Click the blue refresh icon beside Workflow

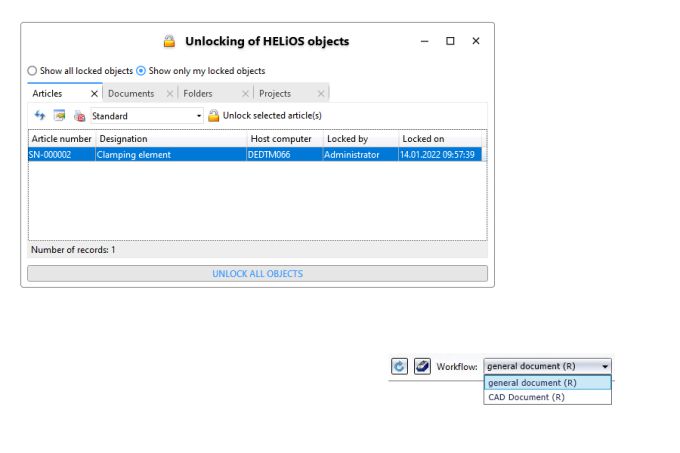tap(399, 366)
